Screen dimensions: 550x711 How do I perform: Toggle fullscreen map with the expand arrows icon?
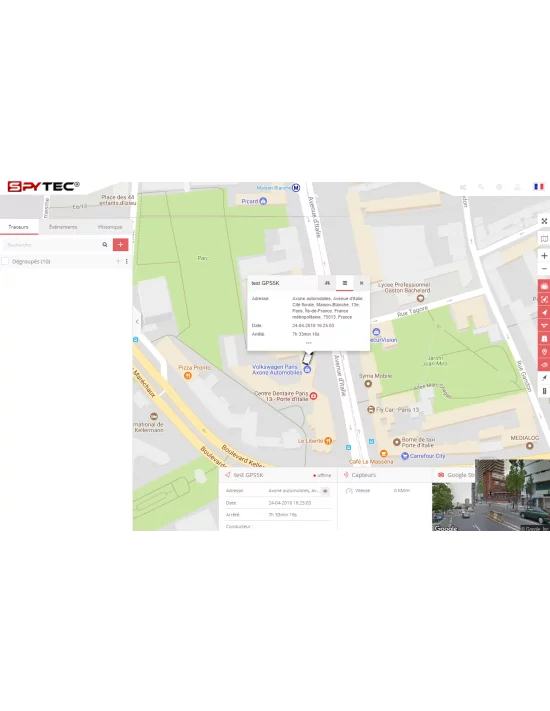544,221
